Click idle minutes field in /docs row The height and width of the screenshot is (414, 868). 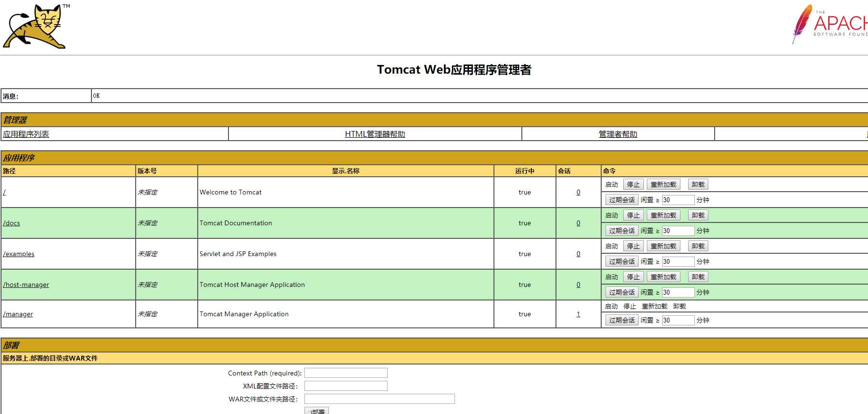coord(678,231)
